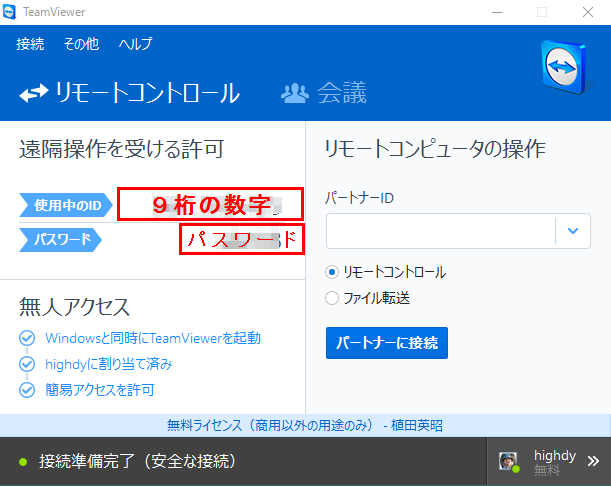Viewport: 611px width, 486px height.
Task: Select the ファイル転送 radio button
Action: [x=332, y=298]
